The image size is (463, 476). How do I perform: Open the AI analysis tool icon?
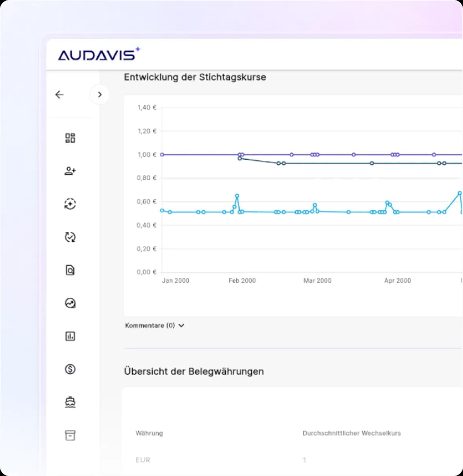click(x=70, y=204)
